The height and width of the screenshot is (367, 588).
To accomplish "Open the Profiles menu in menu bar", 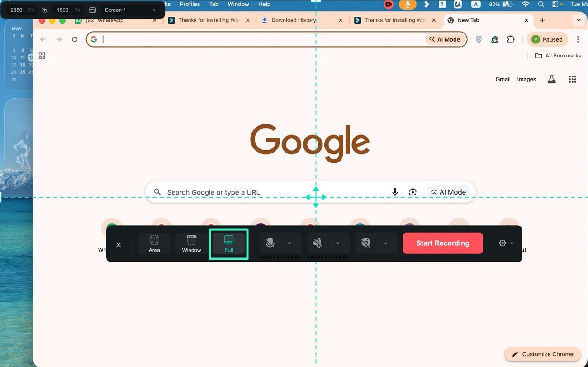I will click(x=190, y=4).
